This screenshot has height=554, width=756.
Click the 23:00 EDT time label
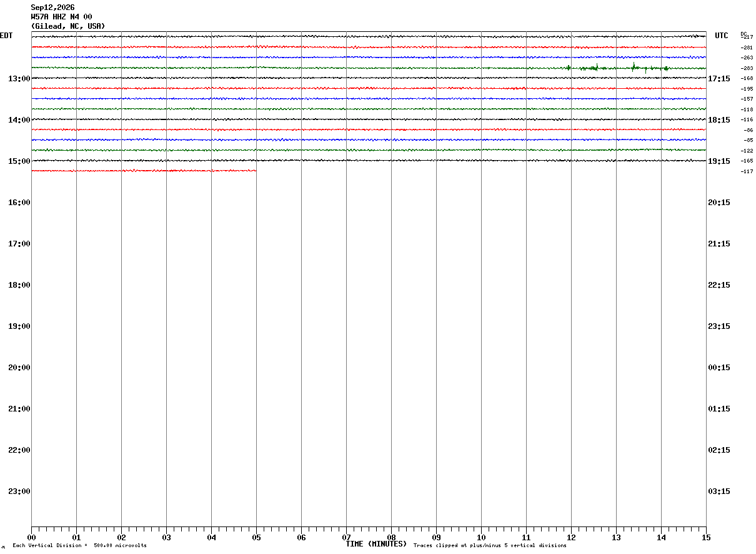19,491
